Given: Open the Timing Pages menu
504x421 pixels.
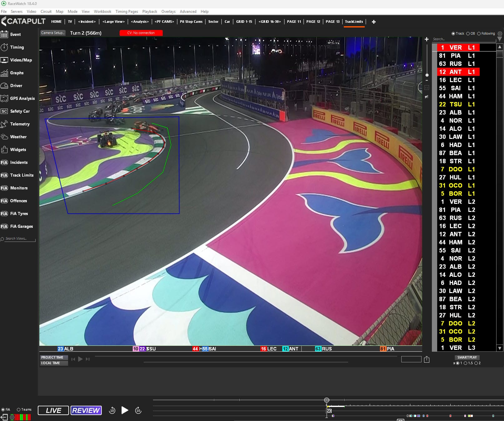Looking at the screenshot, I should click(x=126, y=12).
